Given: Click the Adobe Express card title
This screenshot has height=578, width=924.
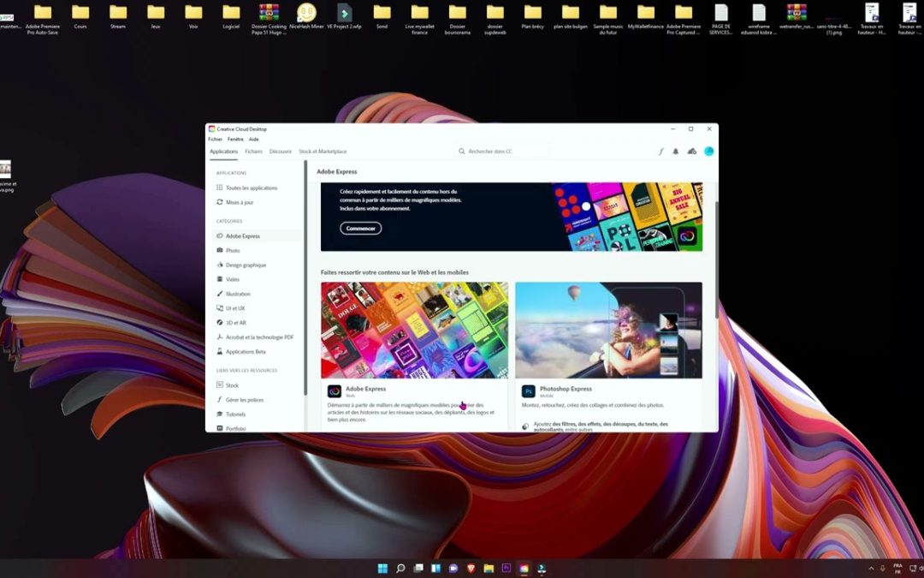Looking at the screenshot, I should tap(365, 389).
